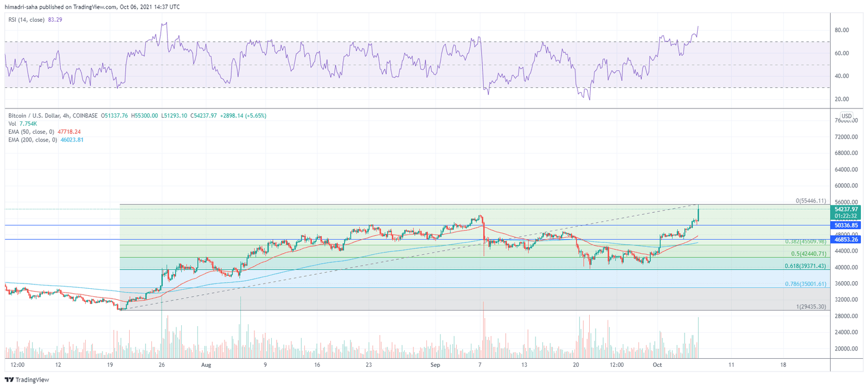Click the open price O51337.76
Image resolution: width=868 pixels, height=388 pixels.
(114, 115)
